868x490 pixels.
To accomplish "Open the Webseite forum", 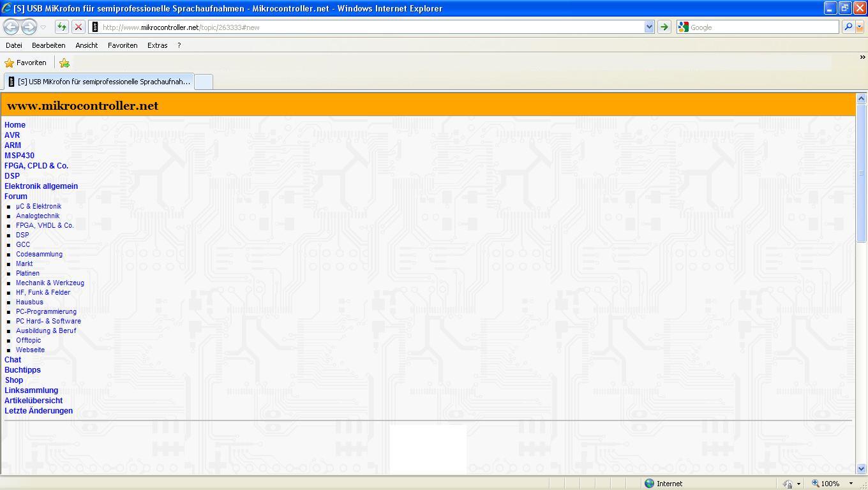I will pyautogui.click(x=30, y=350).
